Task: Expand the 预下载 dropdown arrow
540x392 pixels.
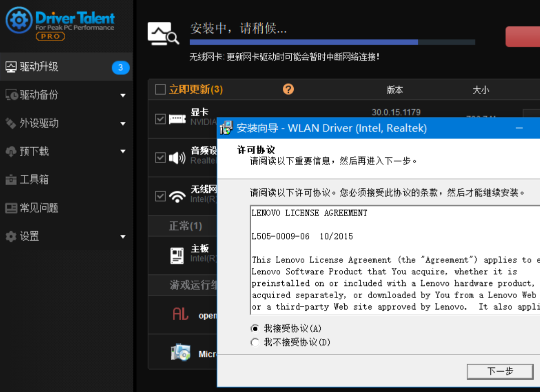Action: point(123,151)
